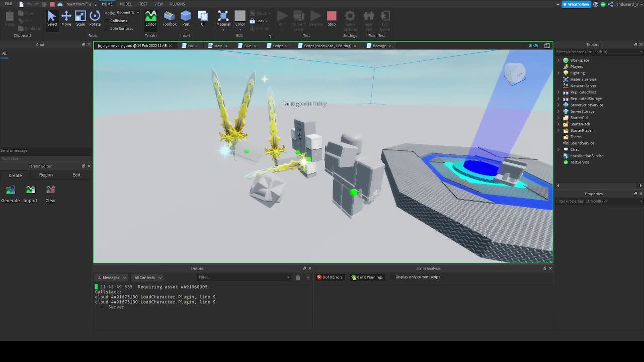Expand the Workspace tree node
Viewport: 644px width, 362px height.
point(558,60)
